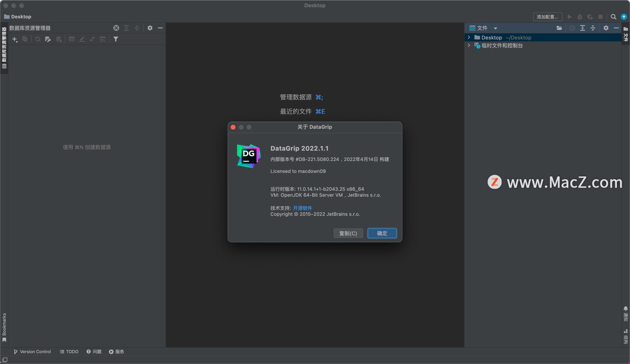Select the 临时文件和控制台 tree row
Image resolution: width=630 pixels, height=364 pixels.
click(x=543, y=45)
